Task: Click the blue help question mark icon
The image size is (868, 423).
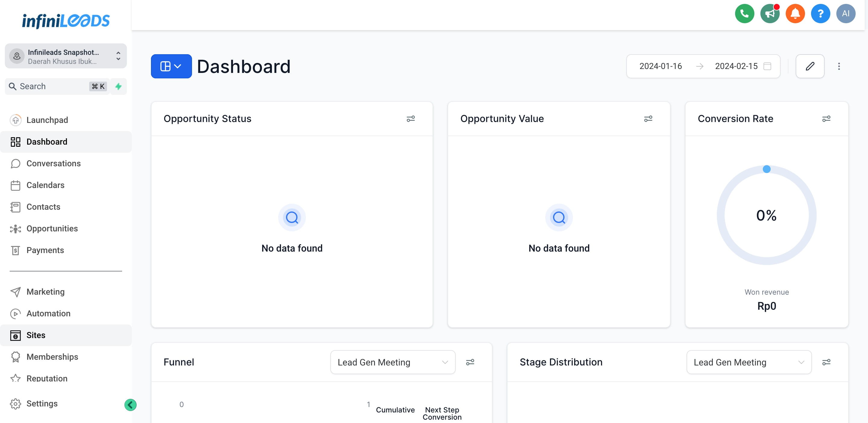Action: pyautogui.click(x=820, y=14)
